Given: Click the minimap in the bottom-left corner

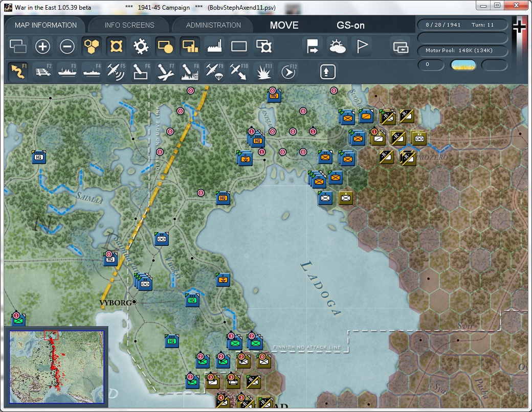Looking at the screenshot, I should point(56,367).
